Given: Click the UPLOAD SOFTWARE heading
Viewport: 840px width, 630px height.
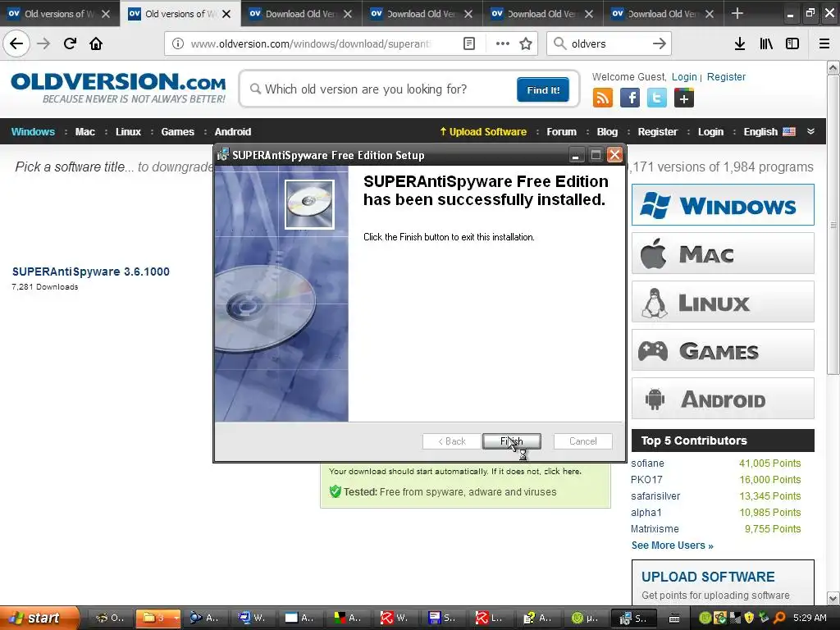Looking at the screenshot, I should click(x=708, y=577).
